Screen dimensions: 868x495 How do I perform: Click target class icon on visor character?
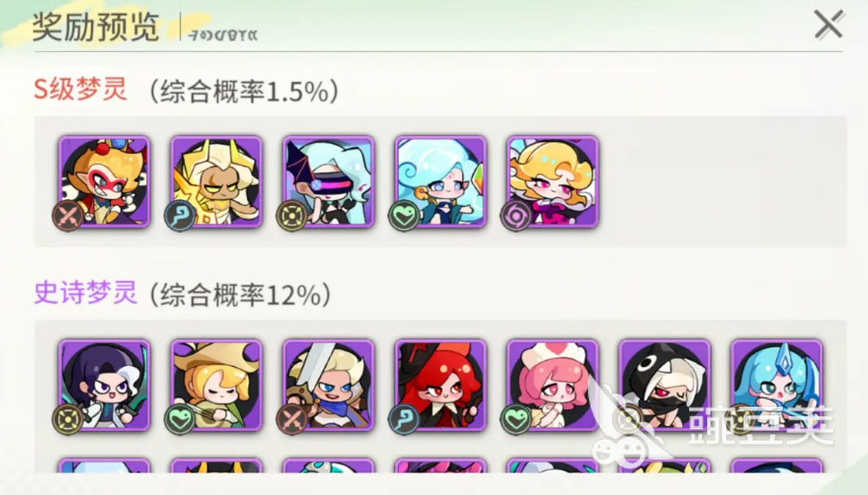click(x=291, y=215)
